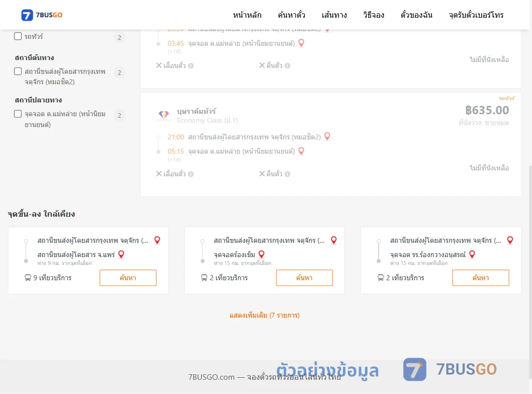The height and width of the screenshot is (394, 532).
Task: Click the 7BUSGO logo in header
Action: tap(42, 15)
